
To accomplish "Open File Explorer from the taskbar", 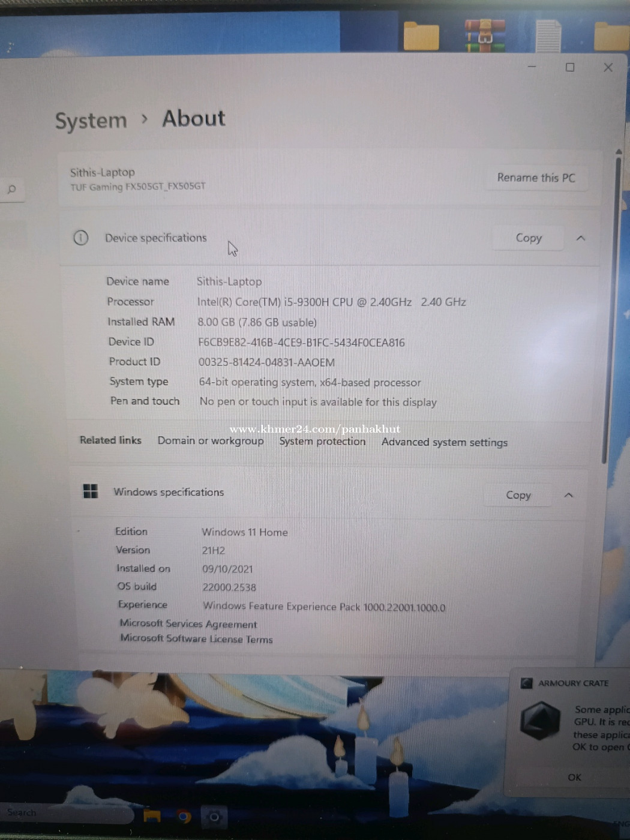I will tap(152, 816).
